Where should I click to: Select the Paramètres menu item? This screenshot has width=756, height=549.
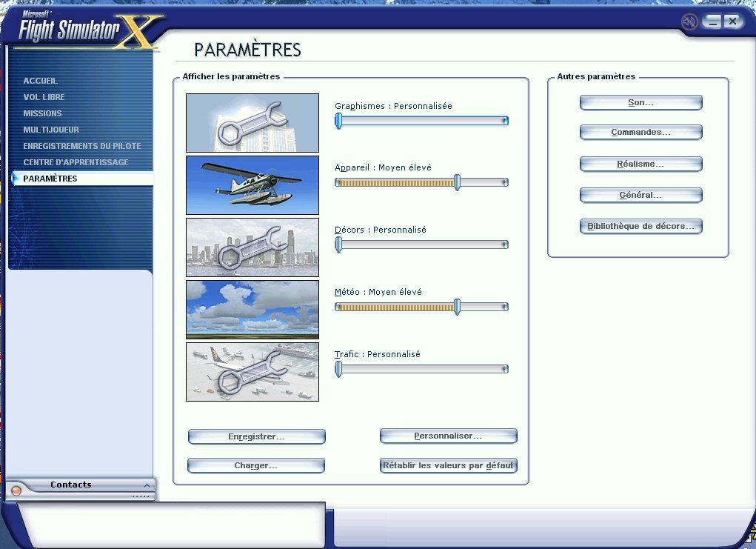pos(82,179)
